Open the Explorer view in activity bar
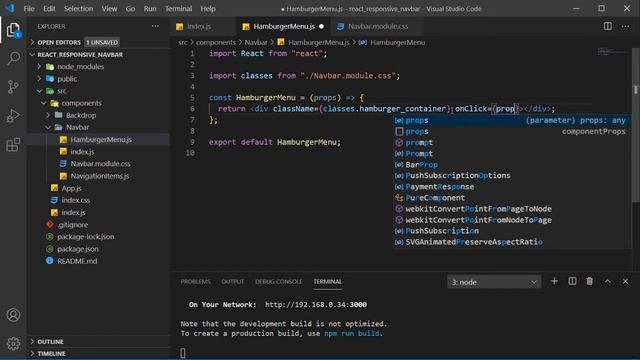This screenshot has width=640, height=360. click(13, 30)
